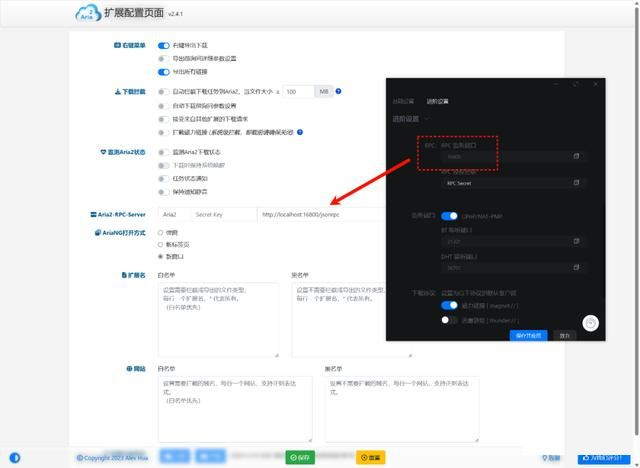Viewport: 640px width, 468px height.
Task: Click the yellow reset button at bottom
Action: pyautogui.click(x=370, y=457)
